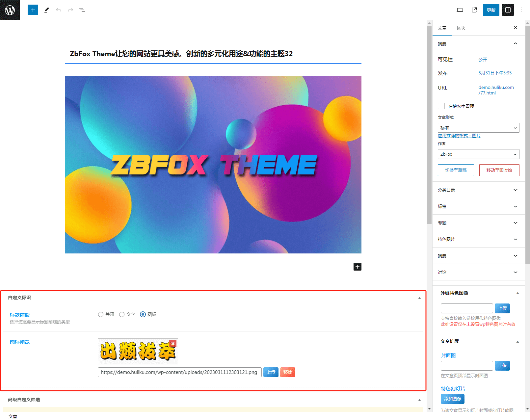This screenshot has height=420, width=530.
Task: Open the 文章形式 dropdown showing 标准
Action: (x=478, y=127)
